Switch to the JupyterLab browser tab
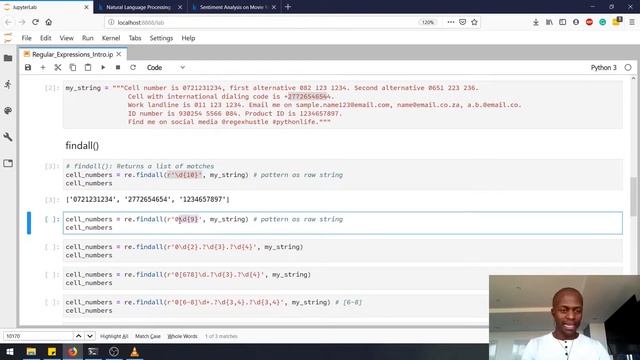 point(47,7)
